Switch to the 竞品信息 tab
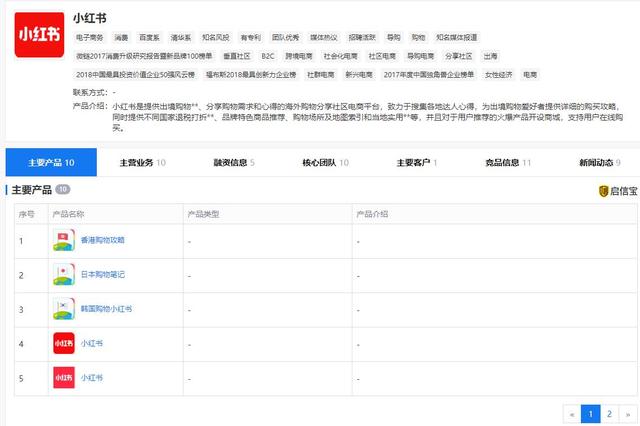Screen dimensions: 640x426 pos(508,162)
